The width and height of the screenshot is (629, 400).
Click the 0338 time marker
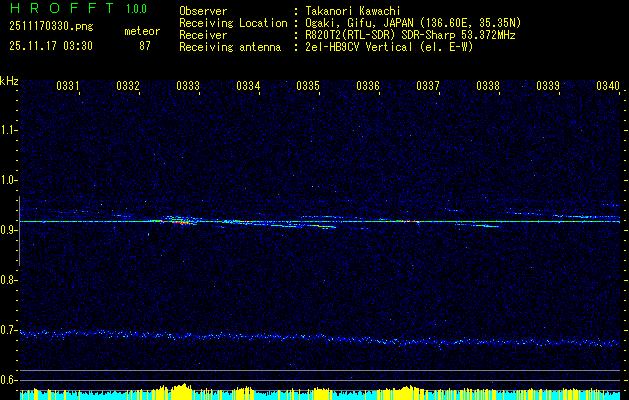coord(488,86)
